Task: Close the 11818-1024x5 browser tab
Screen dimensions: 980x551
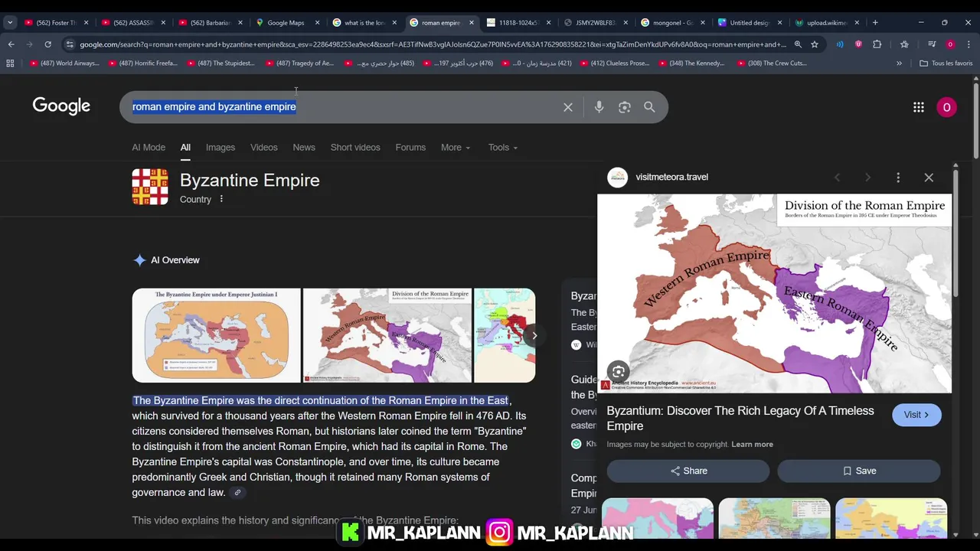Action: [x=548, y=22]
